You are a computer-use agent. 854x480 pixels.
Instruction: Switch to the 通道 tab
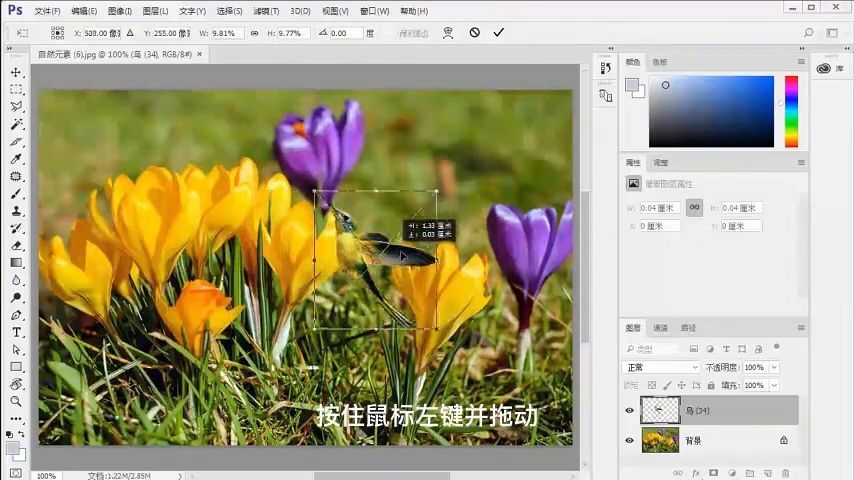pyautogui.click(x=660, y=328)
